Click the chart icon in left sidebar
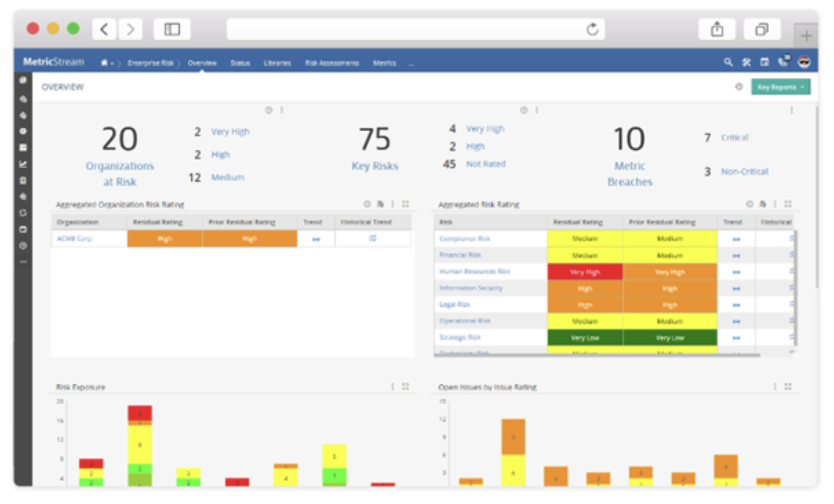The width and height of the screenshot is (834, 504). (x=23, y=164)
